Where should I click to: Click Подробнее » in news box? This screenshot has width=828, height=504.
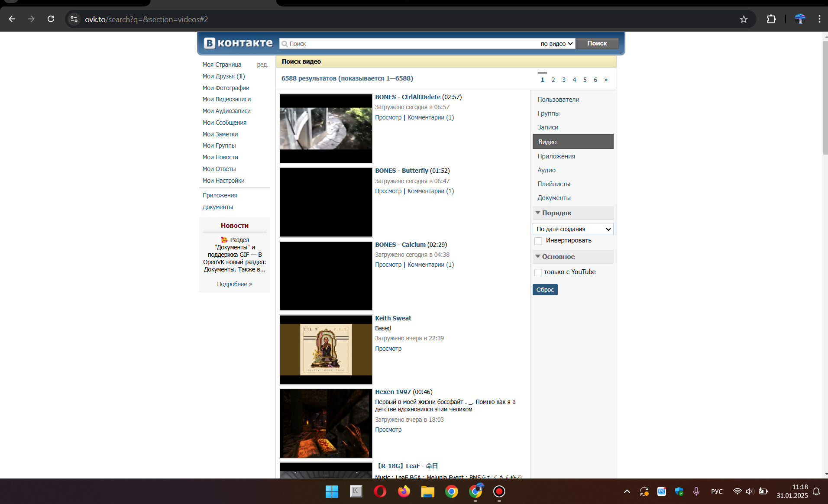[x=234, y=284]
